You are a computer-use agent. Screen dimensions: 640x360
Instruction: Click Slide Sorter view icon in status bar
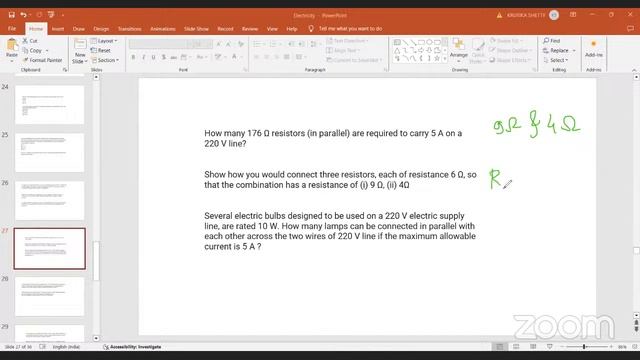pos(516,347)
